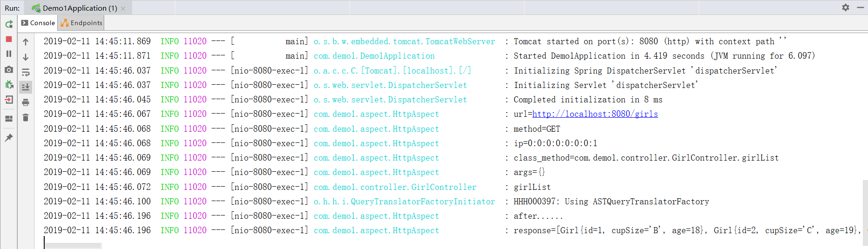Click the 'Started Demo1Application in 4.419 seconds' message
The height and width of the screenshot is (249, 868).
click(x=664, y=56)
